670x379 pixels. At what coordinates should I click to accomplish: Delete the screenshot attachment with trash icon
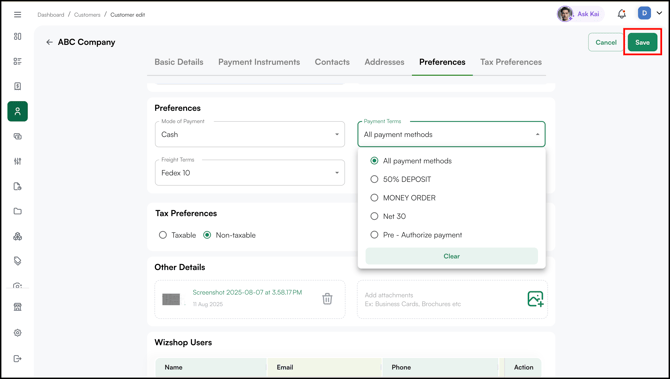point(327,299)
